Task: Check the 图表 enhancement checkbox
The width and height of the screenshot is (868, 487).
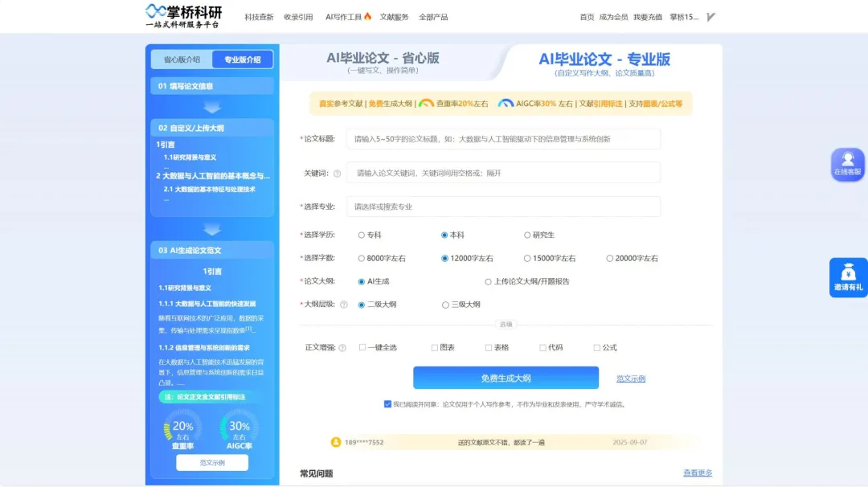Action: (435, 348)
